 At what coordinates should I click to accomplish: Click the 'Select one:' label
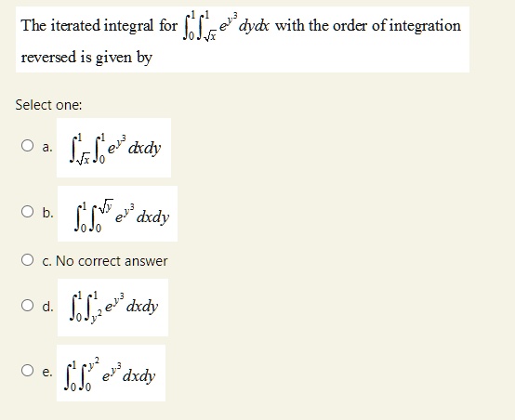click(48, 105)
